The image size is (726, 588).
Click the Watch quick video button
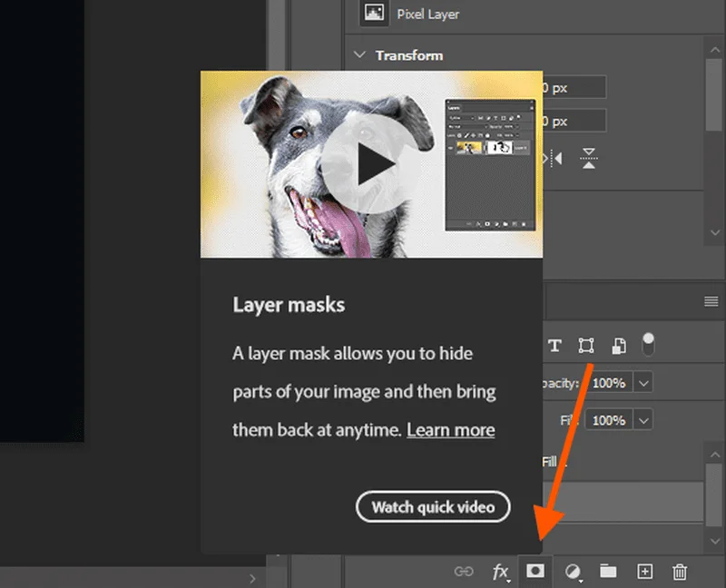433,507
